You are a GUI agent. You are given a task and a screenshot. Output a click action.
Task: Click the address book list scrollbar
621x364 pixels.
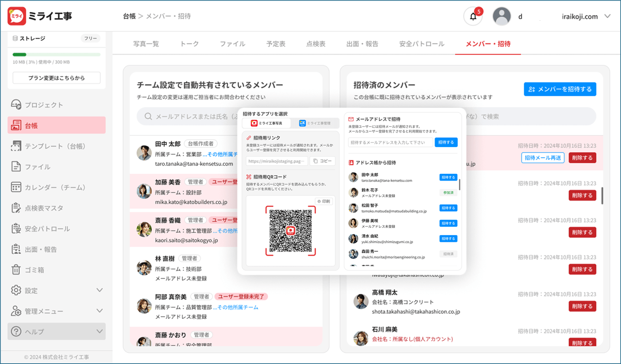(460, 185)
